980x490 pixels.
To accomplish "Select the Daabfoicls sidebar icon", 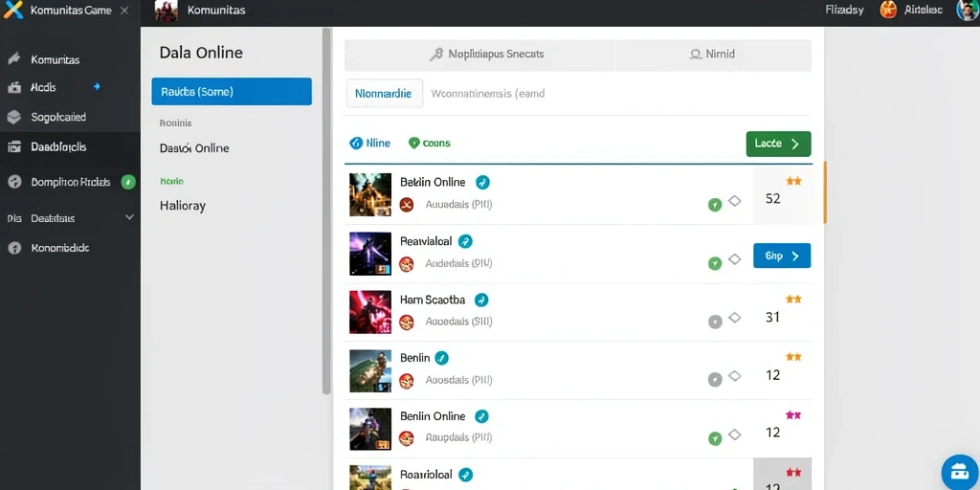I will [13, 146].
